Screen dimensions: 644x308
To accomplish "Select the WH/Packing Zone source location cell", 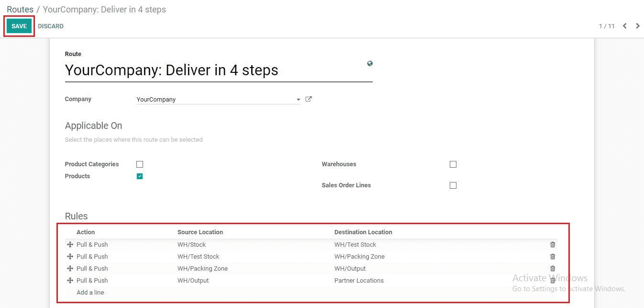I will (x=202, y=269).
